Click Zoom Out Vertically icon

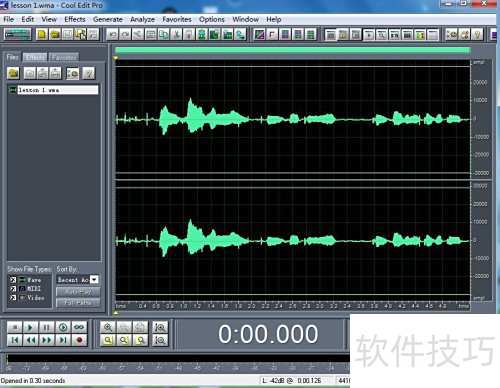[x=160, y=340]
